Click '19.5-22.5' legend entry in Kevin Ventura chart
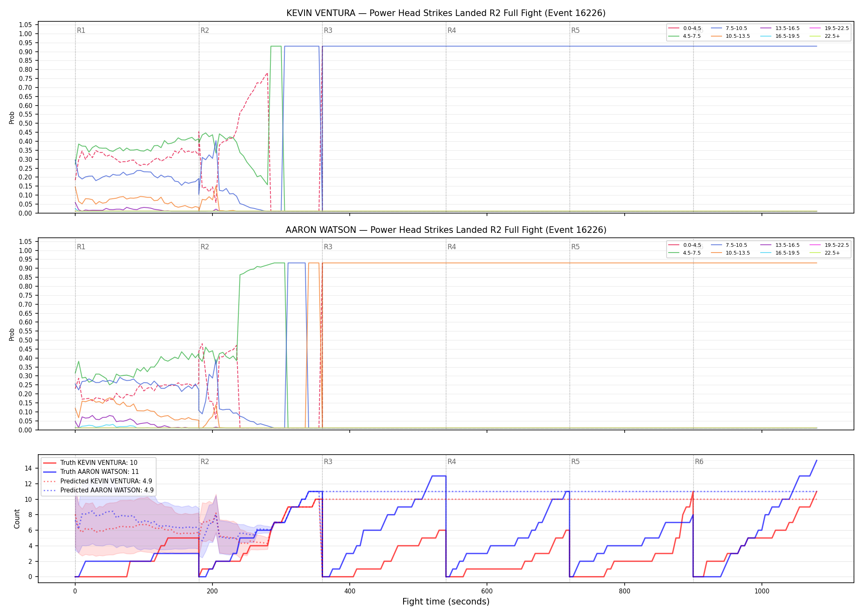Viewport: 863px width, 616px height. 829,28
